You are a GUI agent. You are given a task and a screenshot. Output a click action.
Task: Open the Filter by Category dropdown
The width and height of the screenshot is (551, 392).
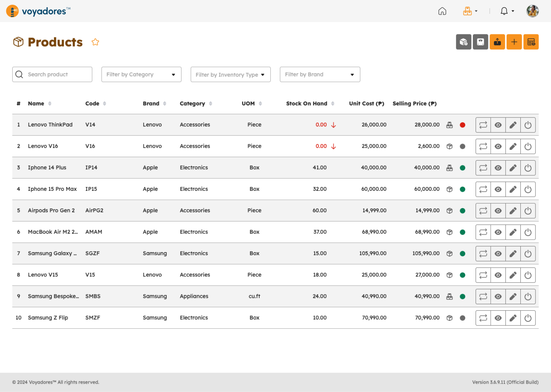[142, 74]
